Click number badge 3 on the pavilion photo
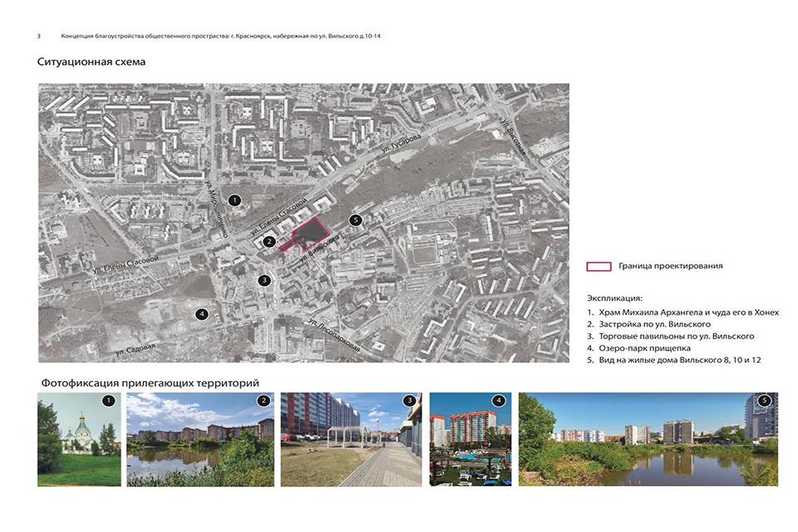 click(x=410, y=400)
